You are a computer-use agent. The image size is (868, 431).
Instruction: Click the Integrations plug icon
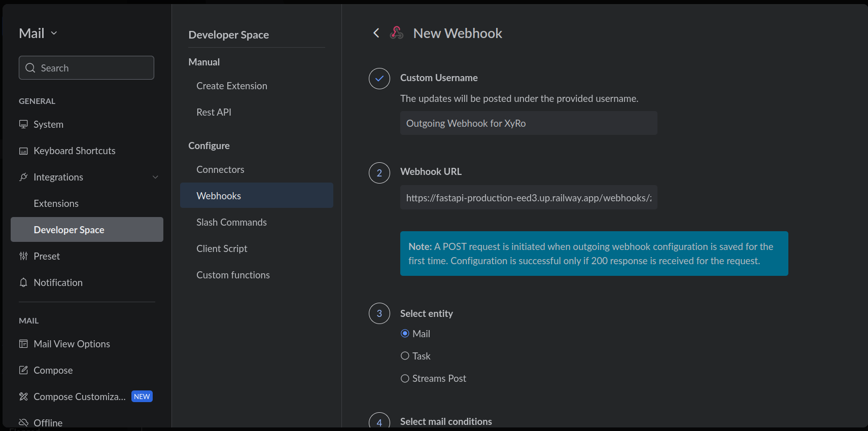click(23, 177)
